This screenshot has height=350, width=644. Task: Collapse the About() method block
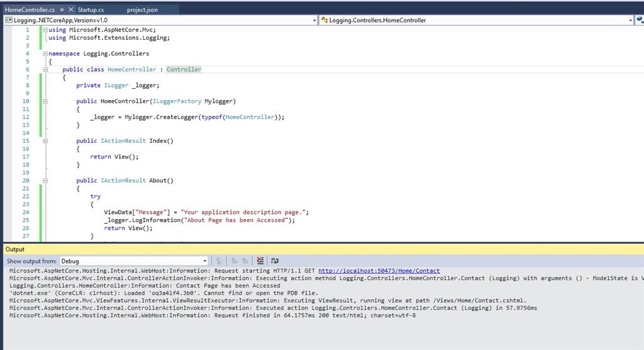click(x=45, y=181)
